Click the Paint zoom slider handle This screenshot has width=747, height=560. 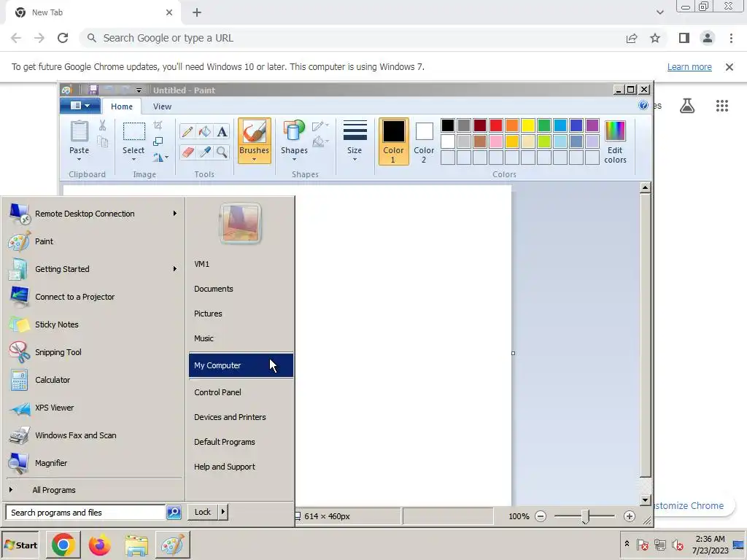click(x=586, y=516)
